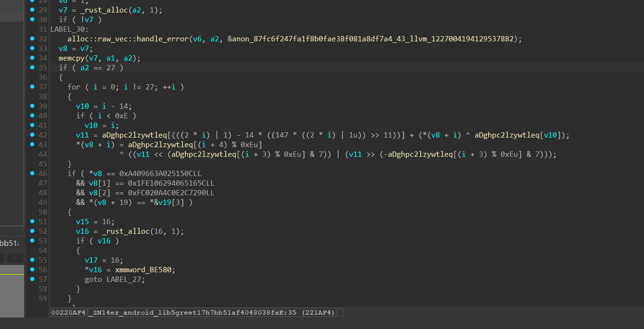Select the gutter marker at line 46
The image size is (644, 329).
33,174
